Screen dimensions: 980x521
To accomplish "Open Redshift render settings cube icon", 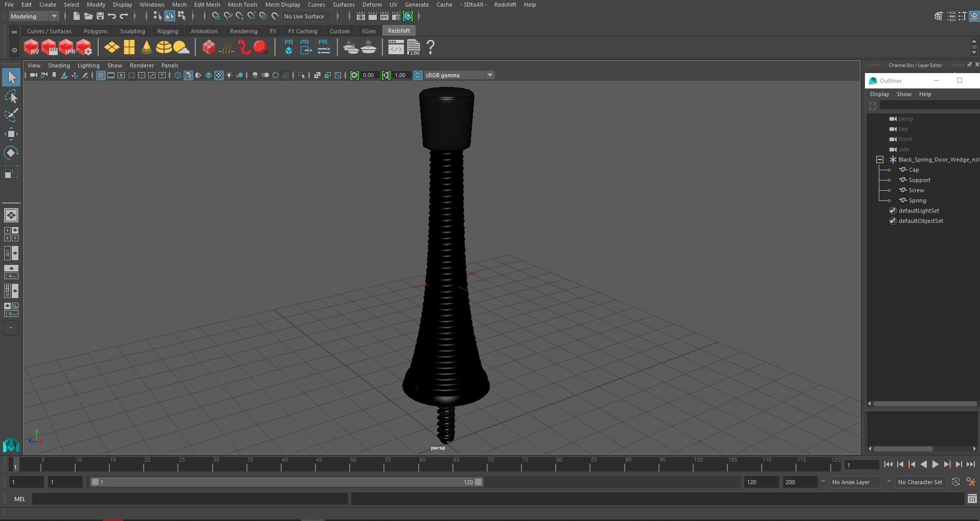I will (84, 48).
